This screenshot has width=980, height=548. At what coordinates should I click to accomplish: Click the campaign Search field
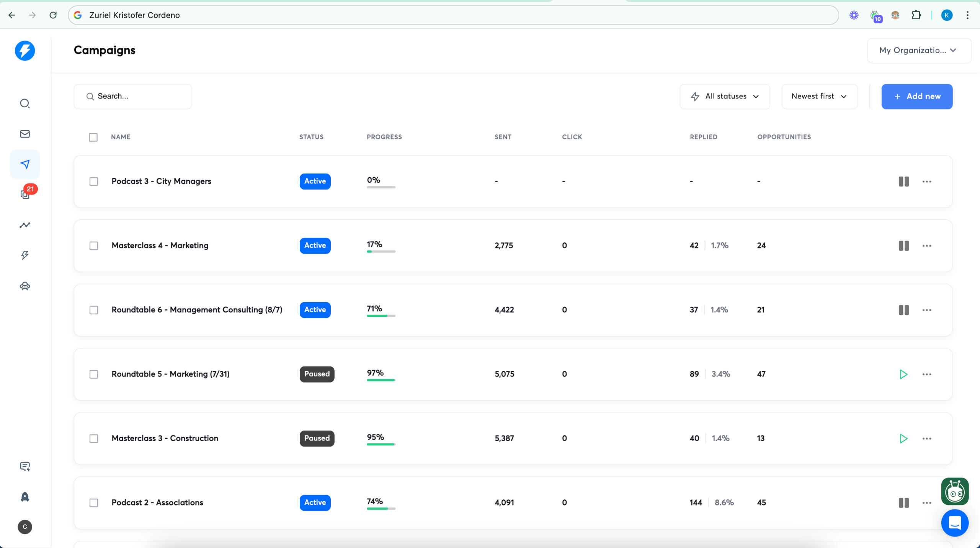pyautogui.click(x=133, y=97)
